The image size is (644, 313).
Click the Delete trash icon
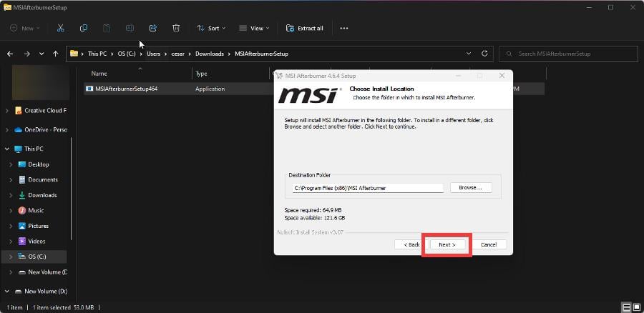(176, 29)
